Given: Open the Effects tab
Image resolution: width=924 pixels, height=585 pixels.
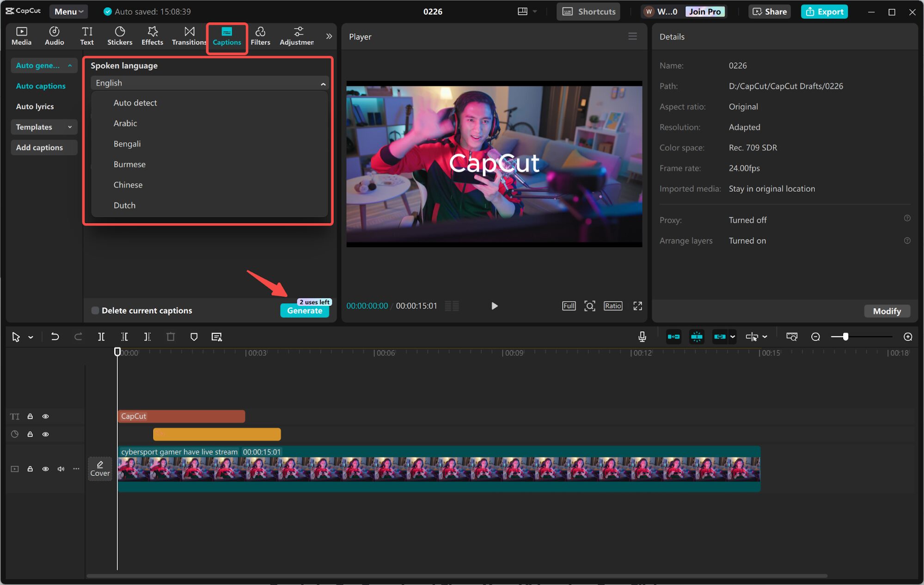Looking at the screenshot, I should tap(152, 36).
